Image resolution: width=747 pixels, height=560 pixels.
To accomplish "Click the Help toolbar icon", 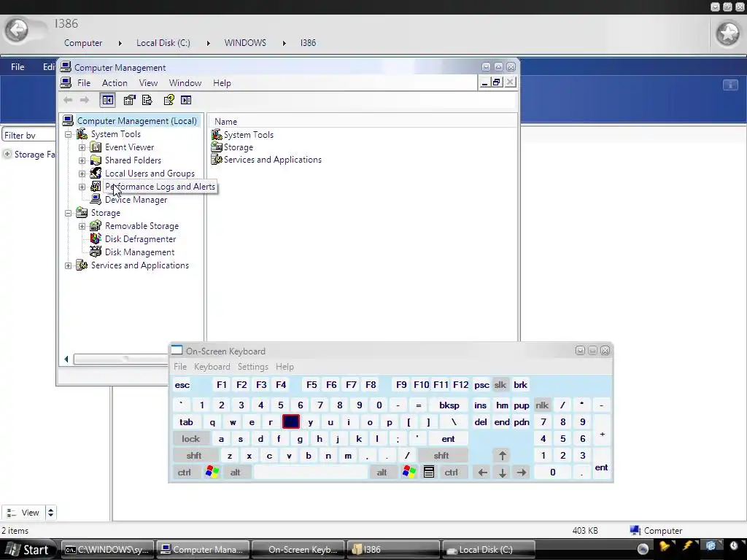I will point(169,100).
